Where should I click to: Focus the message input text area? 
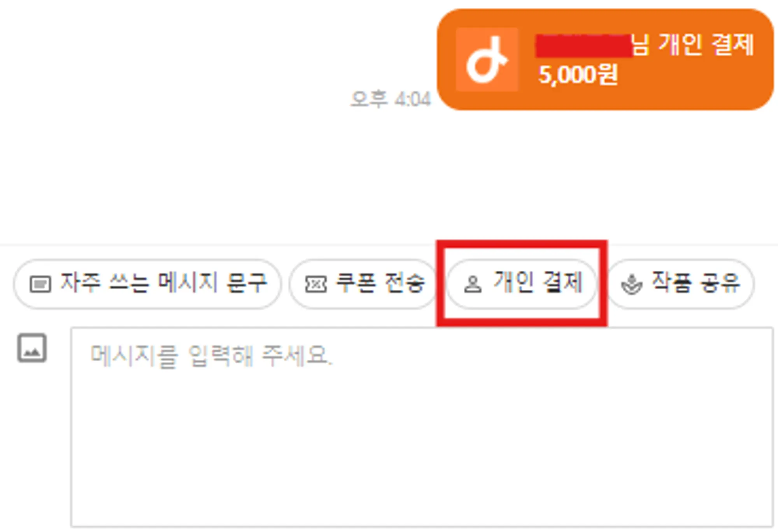click(422, 427)
